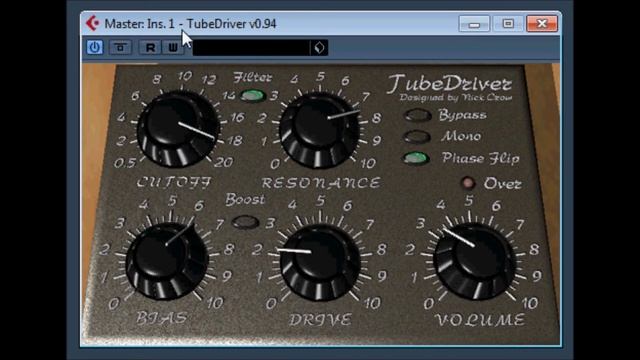
Task: Close the TubeDriver plugin window
Action: pos(542,24)
